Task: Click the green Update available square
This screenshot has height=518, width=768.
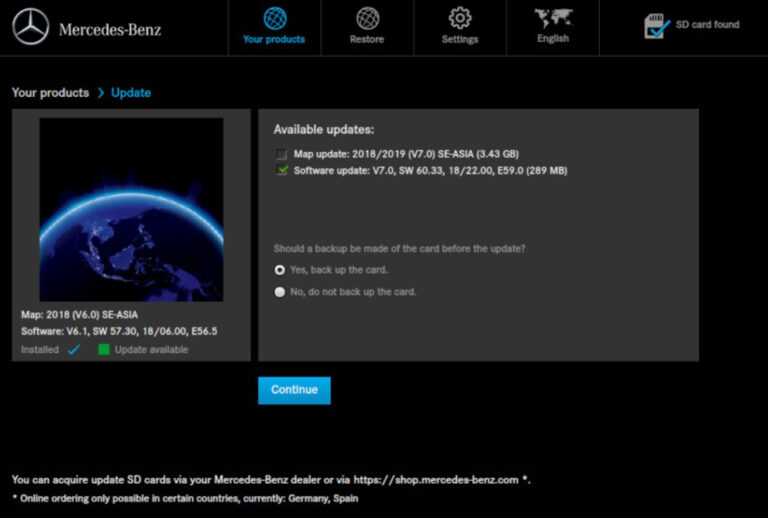Action: click(x=103, y=350)
